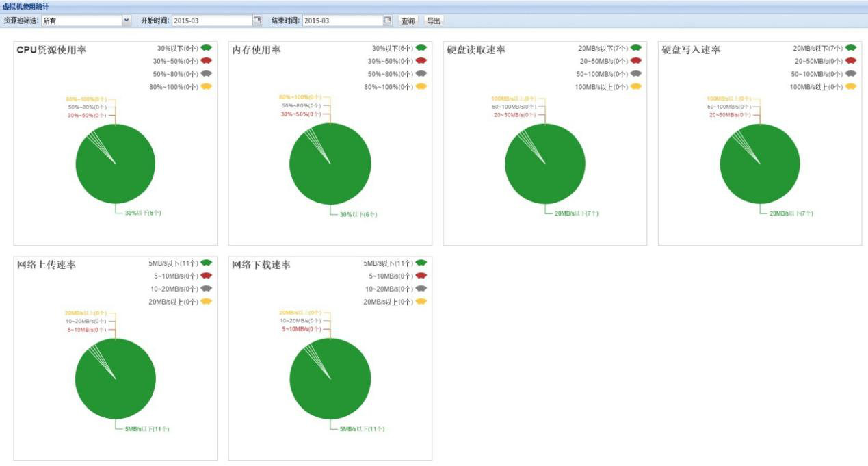Click yellow 100MB/s以上 legend icon in disk write chart
Screen dimensions: 868x466
[850, 87]
